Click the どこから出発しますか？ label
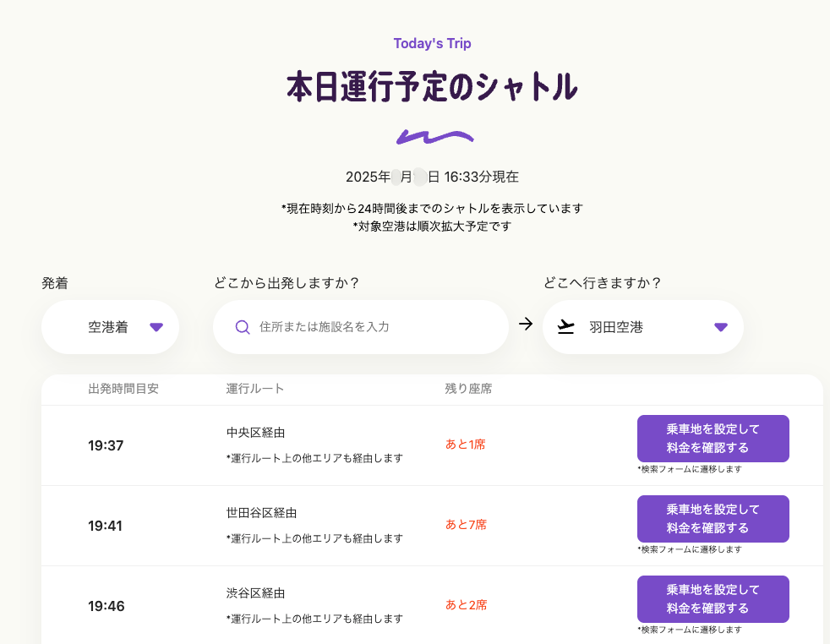Image resolution: width=830 pixels, height=644 pixels. pyautogui.click(x=287, y=283)
